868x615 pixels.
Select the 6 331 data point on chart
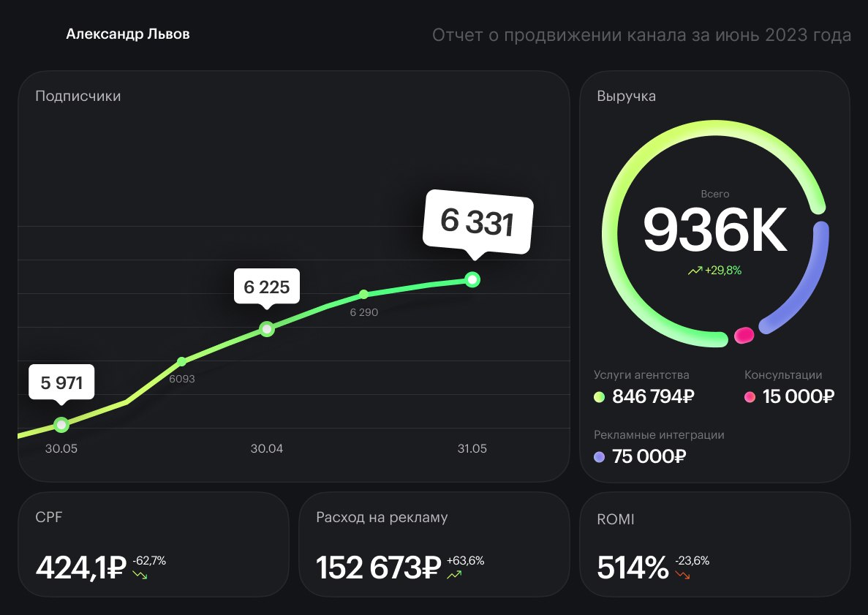pyautogui.click(x=473, y=279)
